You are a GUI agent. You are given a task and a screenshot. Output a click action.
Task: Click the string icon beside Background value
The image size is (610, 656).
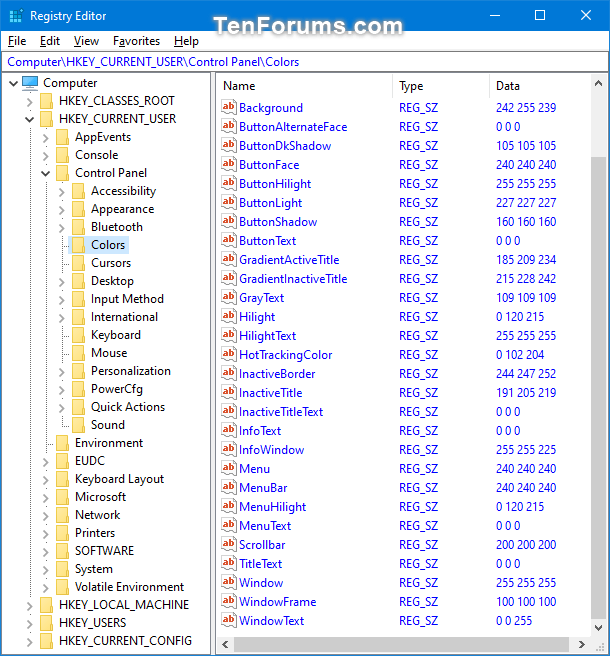tap(228, 107)
